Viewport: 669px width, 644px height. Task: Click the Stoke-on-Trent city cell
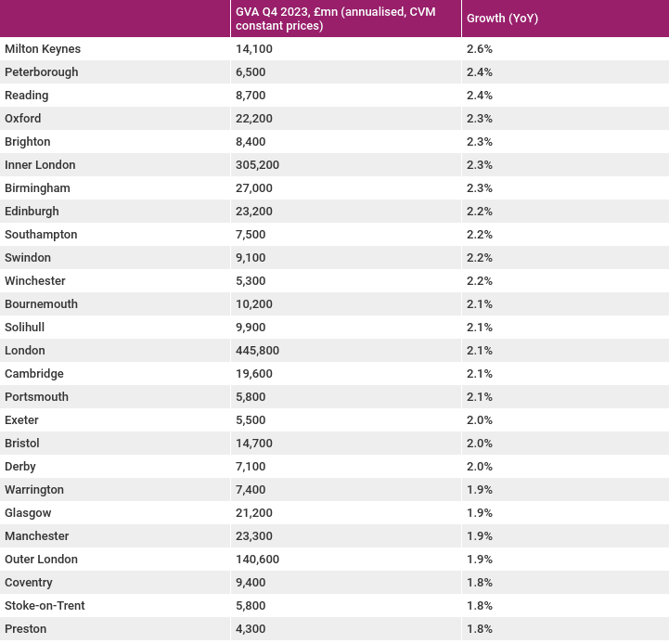coord(45,605)
